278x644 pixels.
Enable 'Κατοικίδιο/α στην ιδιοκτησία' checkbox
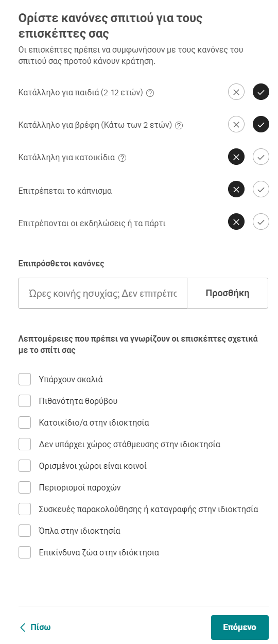(x=25, y=422)
